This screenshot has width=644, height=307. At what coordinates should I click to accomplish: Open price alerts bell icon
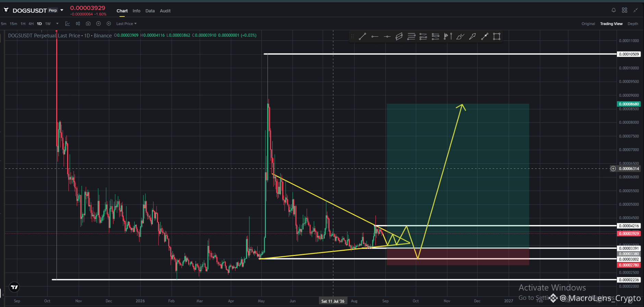pyautogui.click(x=614, y=10)
